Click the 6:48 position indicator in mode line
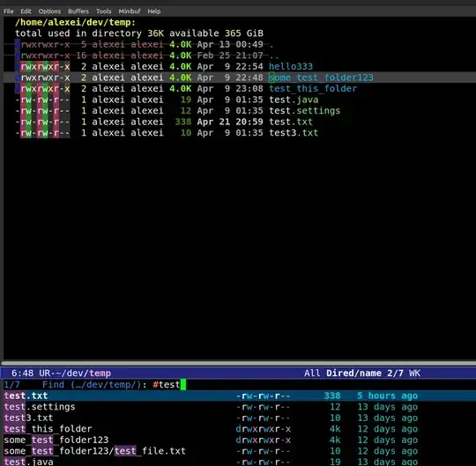Screen dimensions: 476x466 (x=22, y=374)
